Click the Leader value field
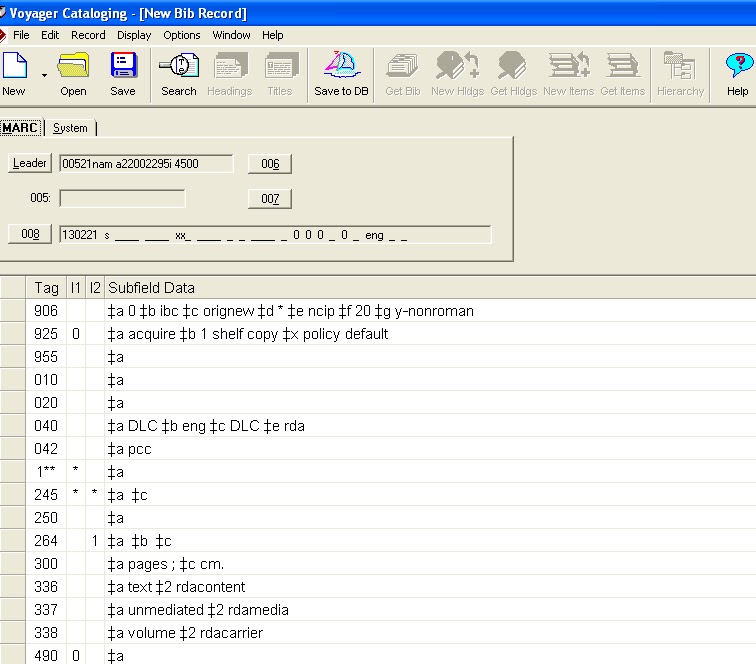This screenshot has width=756, height=664. [x=146, y=164]
